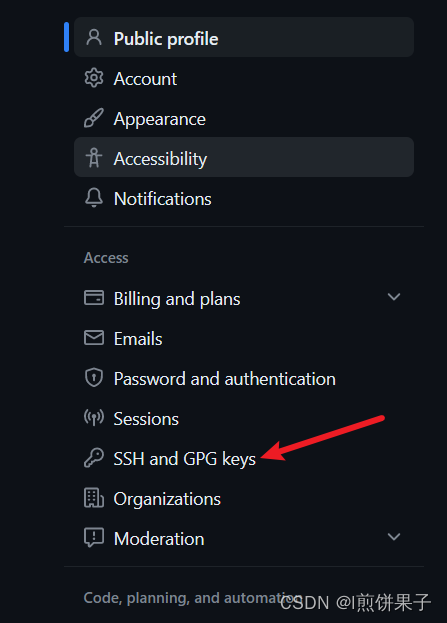Click the bell icon for Notifications
This screenshot has height=623, width=447.
tap(94, 197)
